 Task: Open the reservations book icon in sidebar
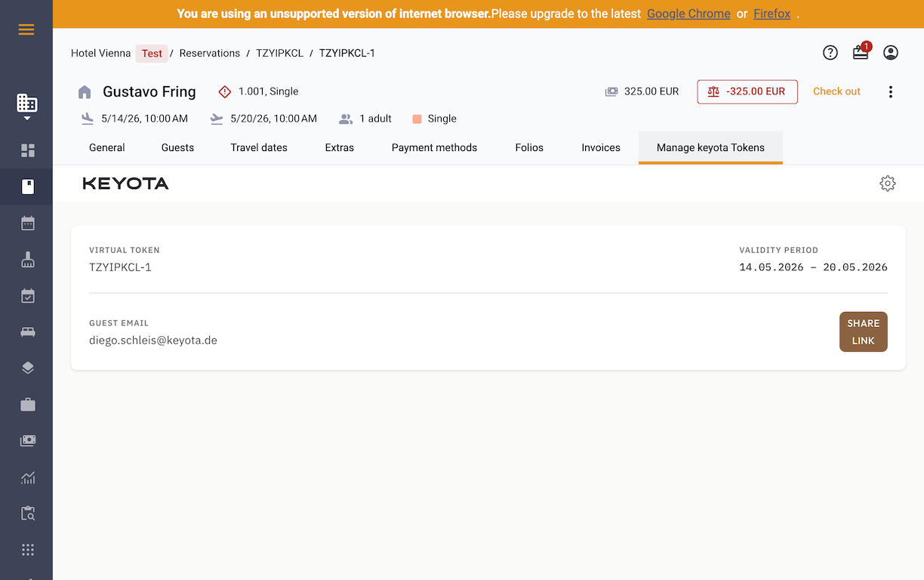(x=28, y=187)
